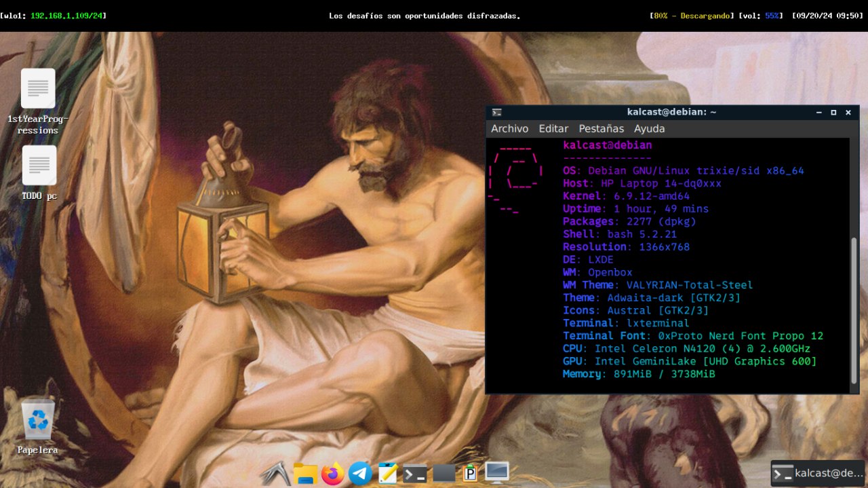Click the 'Theme: Adwaita-dark [GTK2/3]' line
The image size is (868, 488).
coord(652,297)
